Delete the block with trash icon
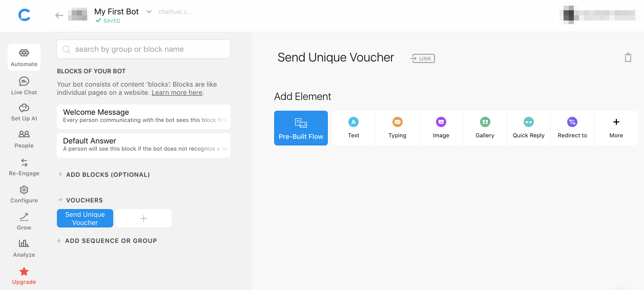Image resolution: width=644 pixels, height=290 pixels. (x=628, y=57)
